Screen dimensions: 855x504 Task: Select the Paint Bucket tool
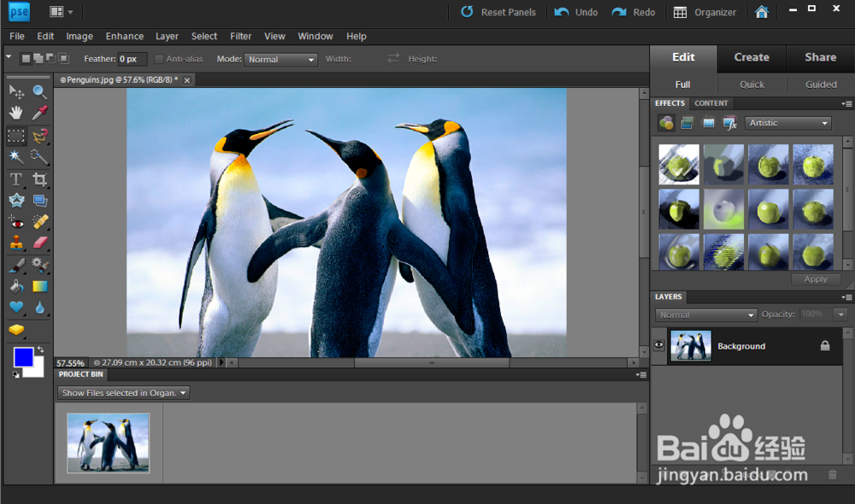pyautogui.click(x=16, y=286)
